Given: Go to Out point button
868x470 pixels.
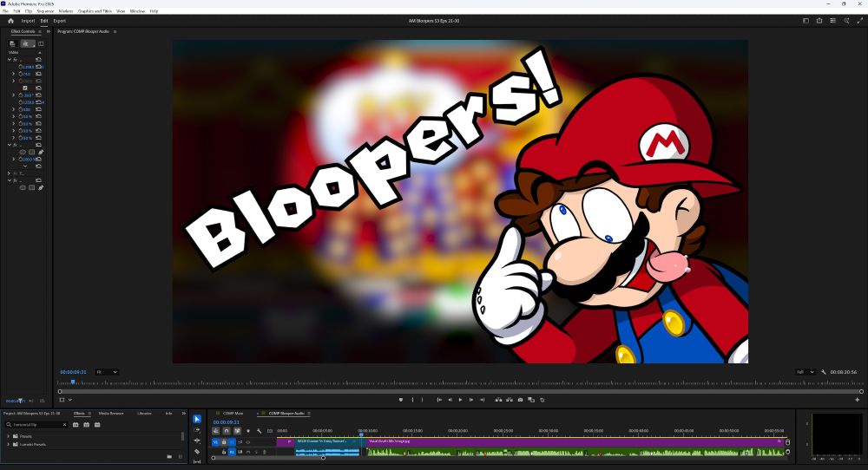Looking at the screenshot, I should pos(482,400).
